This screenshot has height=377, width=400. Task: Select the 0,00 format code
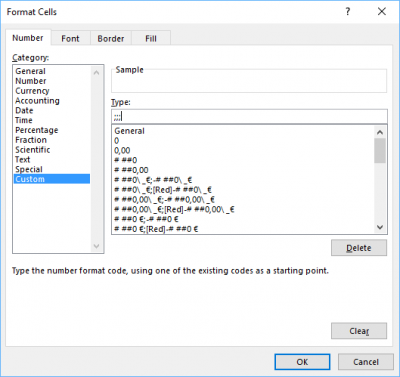coord(122,150)
